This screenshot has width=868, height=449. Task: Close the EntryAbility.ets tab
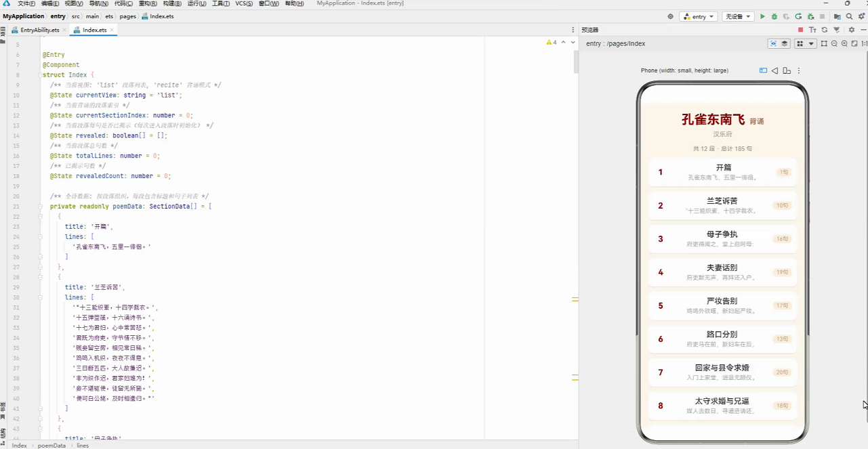[x=64, y=30]
